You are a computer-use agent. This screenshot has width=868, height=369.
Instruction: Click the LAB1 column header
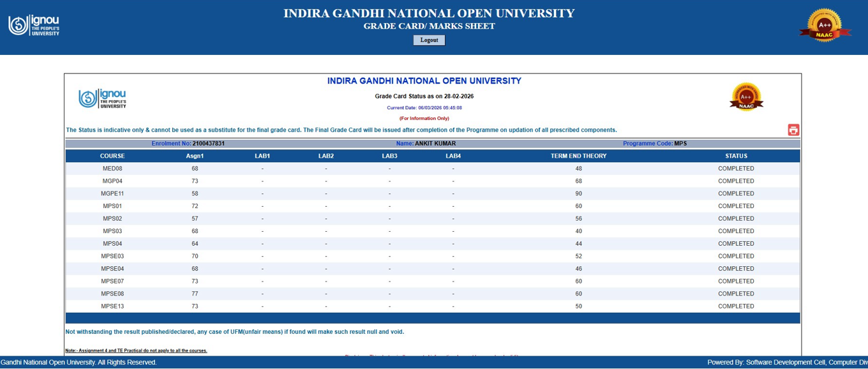pyautogui.click(x=262, y=156)
